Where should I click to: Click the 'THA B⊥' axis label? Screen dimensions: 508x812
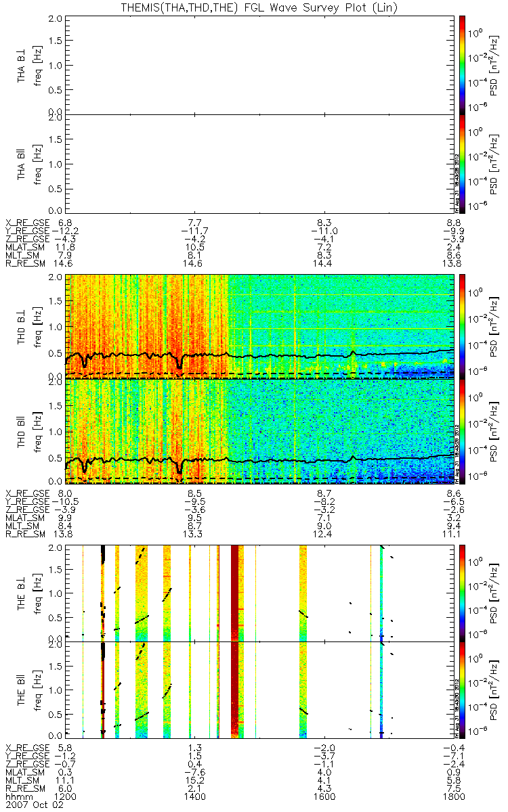coord(22,65)
